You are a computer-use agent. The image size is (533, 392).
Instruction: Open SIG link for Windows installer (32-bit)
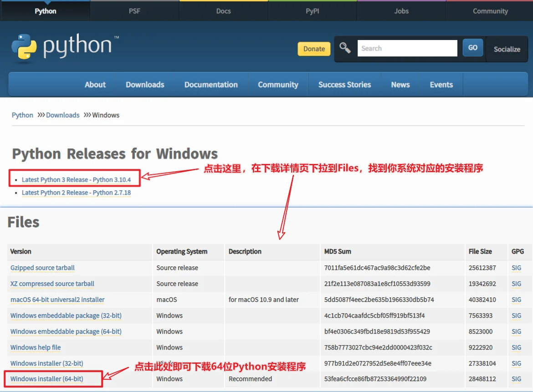click(516, 363)
